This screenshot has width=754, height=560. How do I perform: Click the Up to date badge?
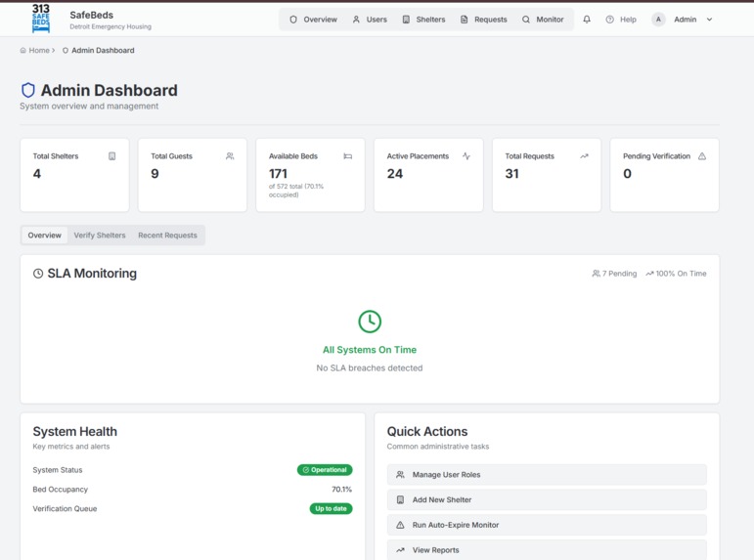(331, 508)
